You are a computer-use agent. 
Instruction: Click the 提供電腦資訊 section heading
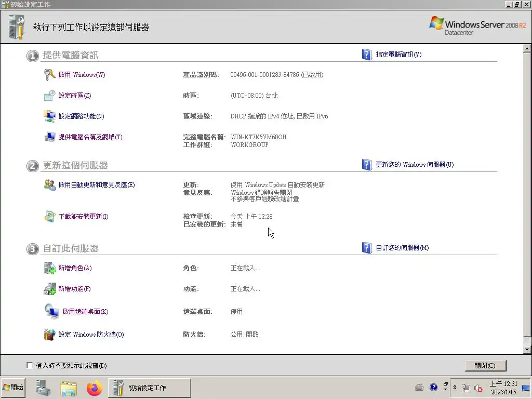(x=71, y=55)
